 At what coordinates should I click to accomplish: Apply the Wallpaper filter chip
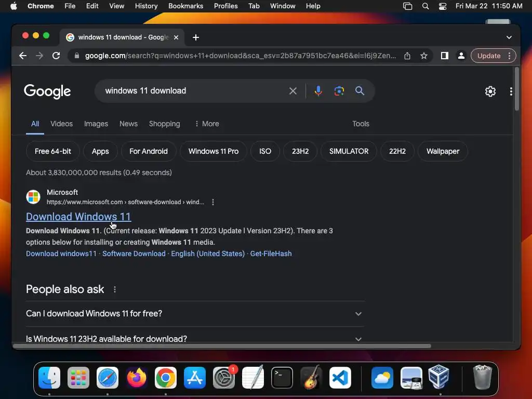(x=443, y=151)
